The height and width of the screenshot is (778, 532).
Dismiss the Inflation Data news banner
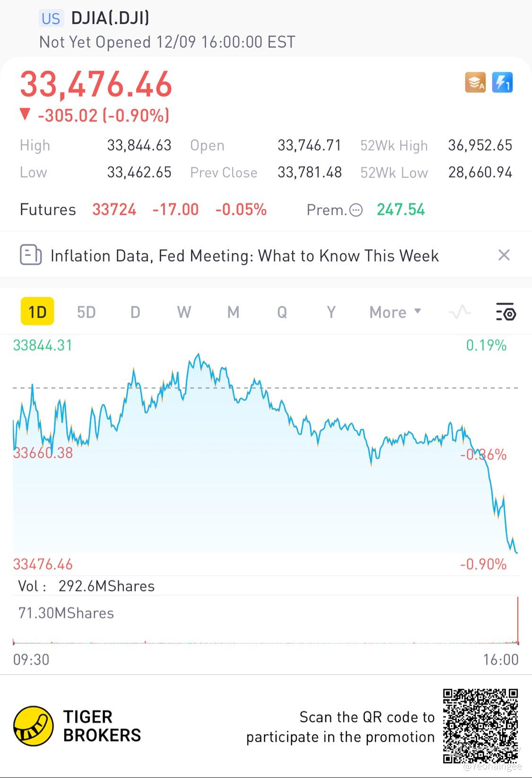pyautogui.click(x=504, y=255)
